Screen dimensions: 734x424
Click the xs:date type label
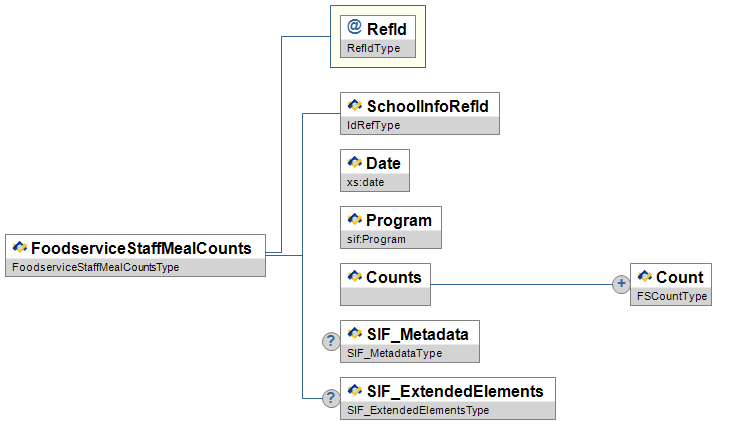(365, 183)
